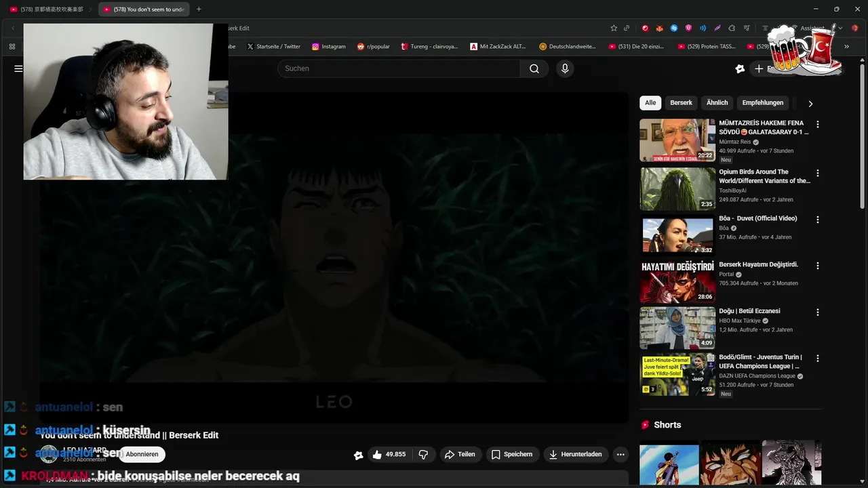Open the extensions puzzle-piece menu
868x488 pixels.
click(x=732, y=28)
